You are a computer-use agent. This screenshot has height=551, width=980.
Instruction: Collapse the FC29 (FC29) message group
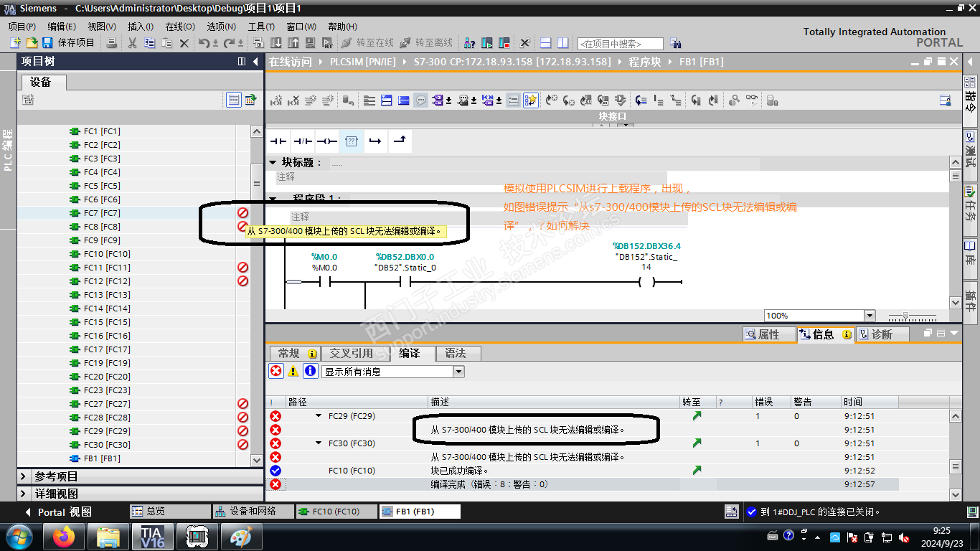coord(319,416)
